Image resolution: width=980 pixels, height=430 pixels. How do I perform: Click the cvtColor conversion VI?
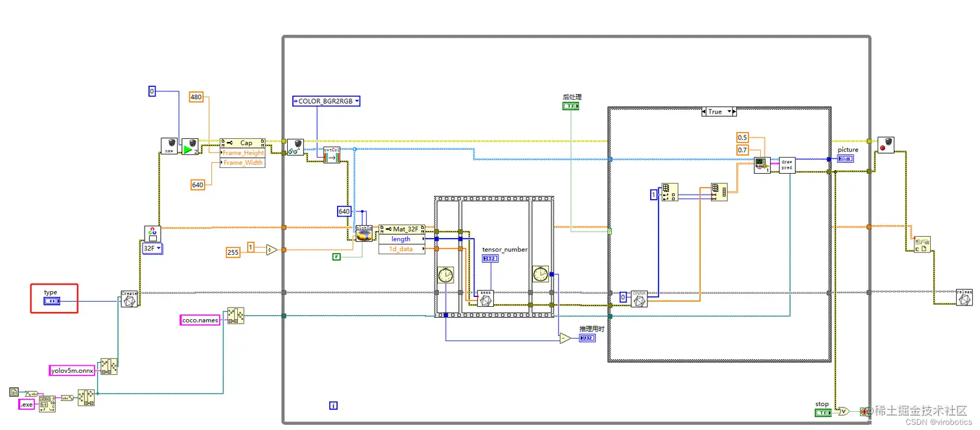pyautogui.click(x=332, y=154)
